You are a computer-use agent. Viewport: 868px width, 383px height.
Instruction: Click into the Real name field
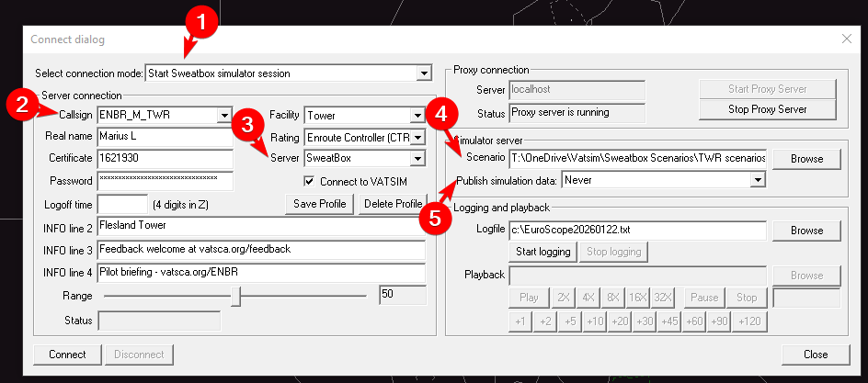(x=164, y=137)
